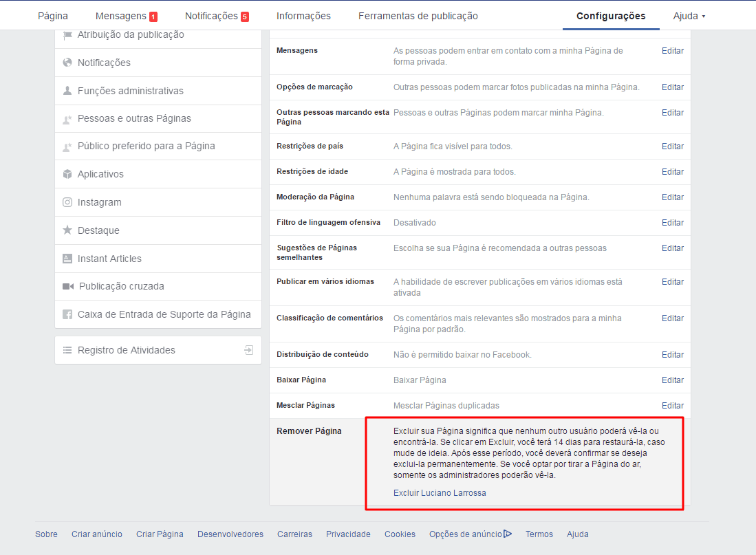
Task: Click the exit arrow icon in Registro de Atividades row
Action: click(249, 350)
